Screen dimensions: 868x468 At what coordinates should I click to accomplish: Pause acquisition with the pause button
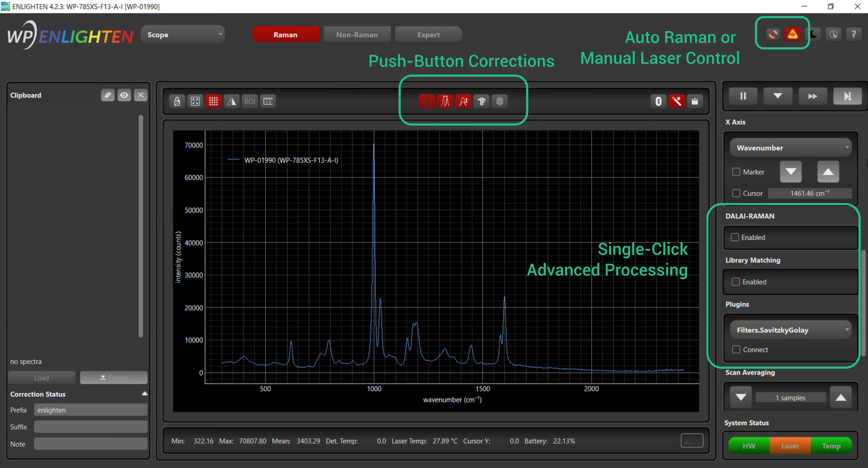(x=743, y=96)
